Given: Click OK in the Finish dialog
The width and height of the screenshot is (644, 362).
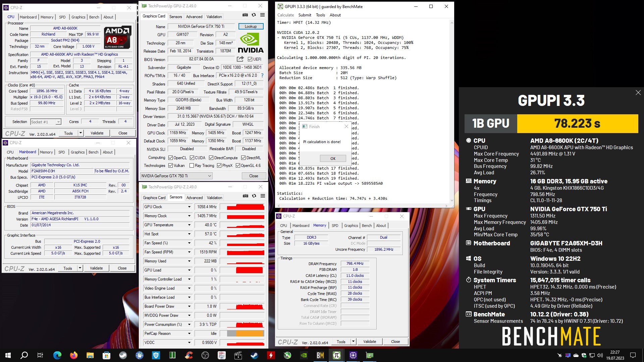Looking at the screenshot, I should click(333, 159).
